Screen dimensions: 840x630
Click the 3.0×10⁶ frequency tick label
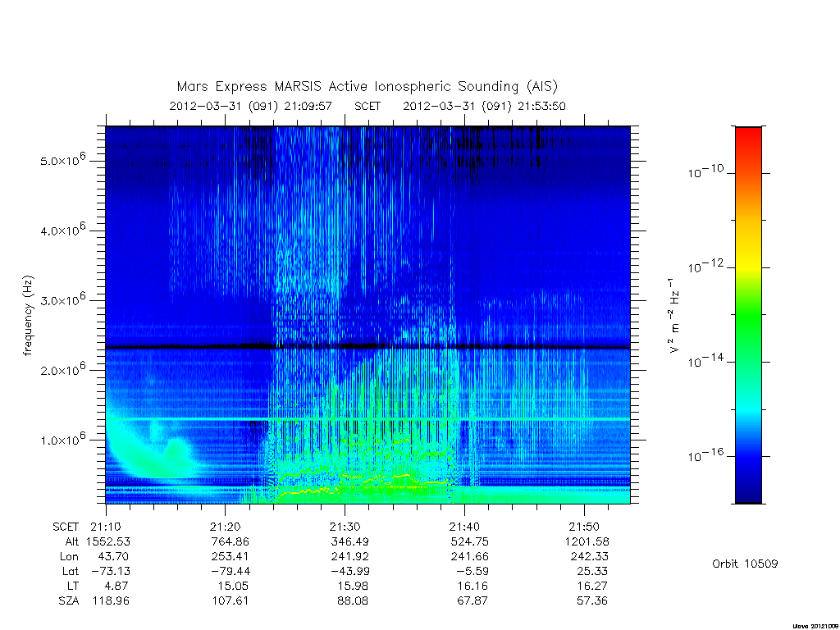[x=62, y=299]
